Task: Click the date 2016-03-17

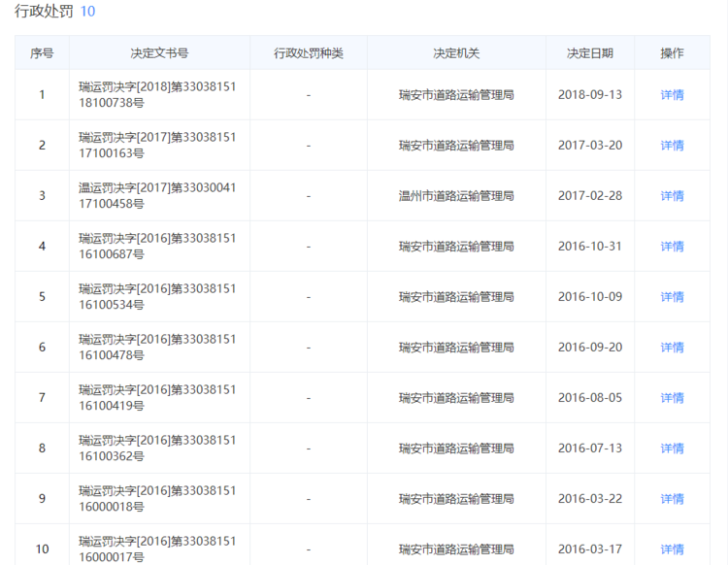Action: point(590,549)
